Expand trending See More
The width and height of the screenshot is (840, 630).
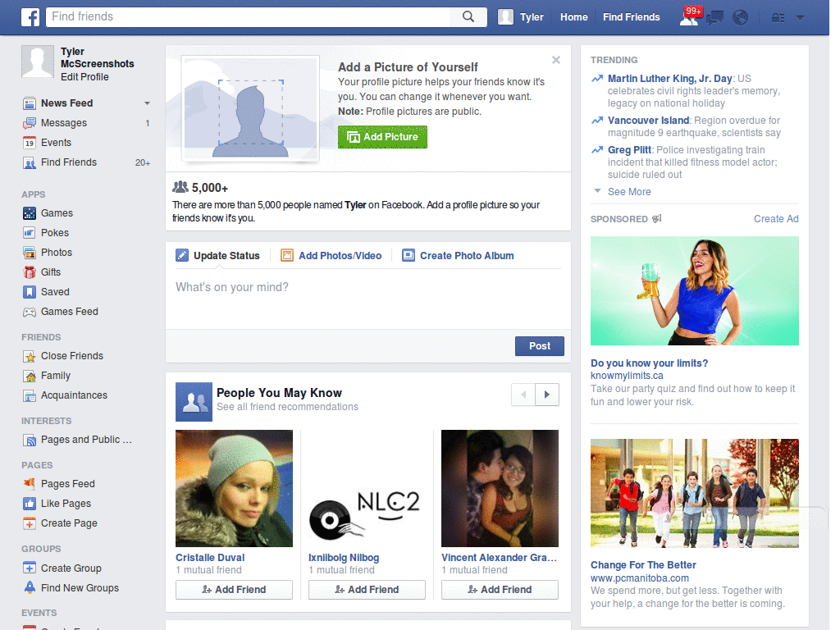point(629,192)
